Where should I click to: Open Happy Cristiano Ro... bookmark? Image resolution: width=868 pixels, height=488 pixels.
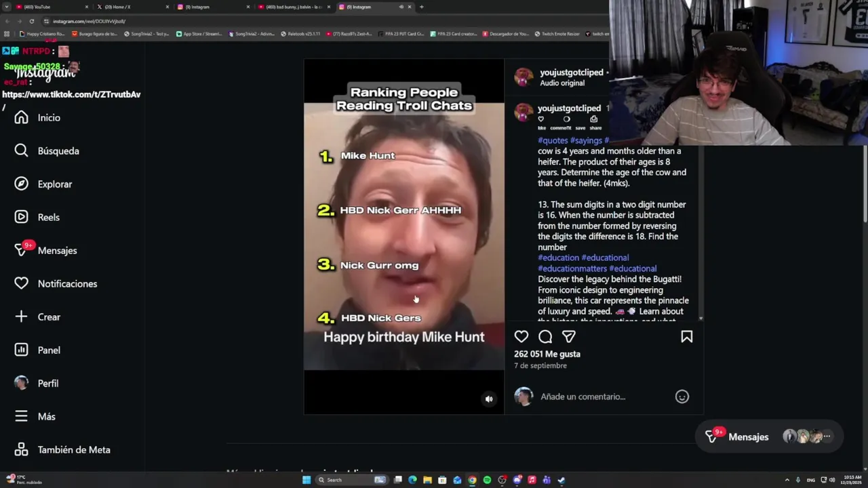click(43, 34)
